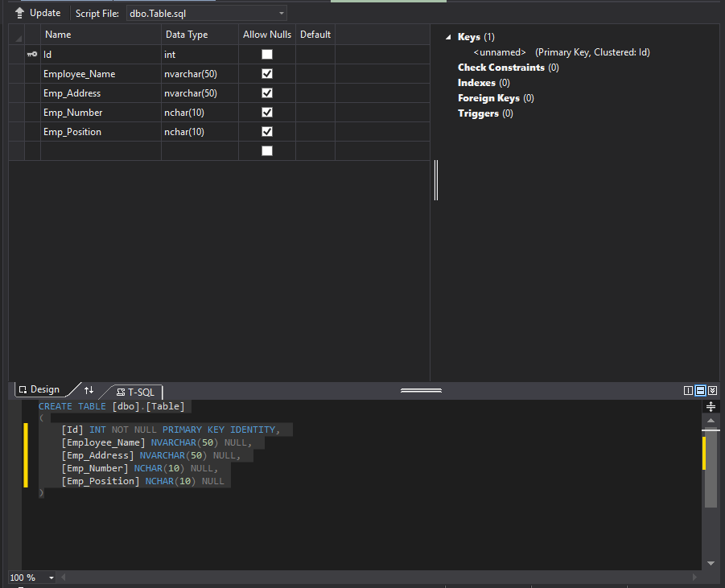This screenshot has height=588, width=725.
Task: Click the Update button to deploy schema changes
Action: click(36, 13)
